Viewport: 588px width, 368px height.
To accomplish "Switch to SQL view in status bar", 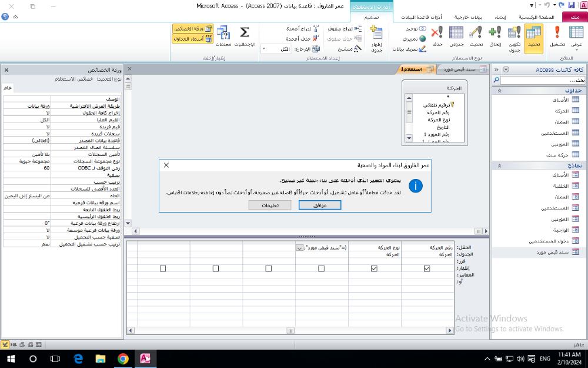I will [14, 344].
